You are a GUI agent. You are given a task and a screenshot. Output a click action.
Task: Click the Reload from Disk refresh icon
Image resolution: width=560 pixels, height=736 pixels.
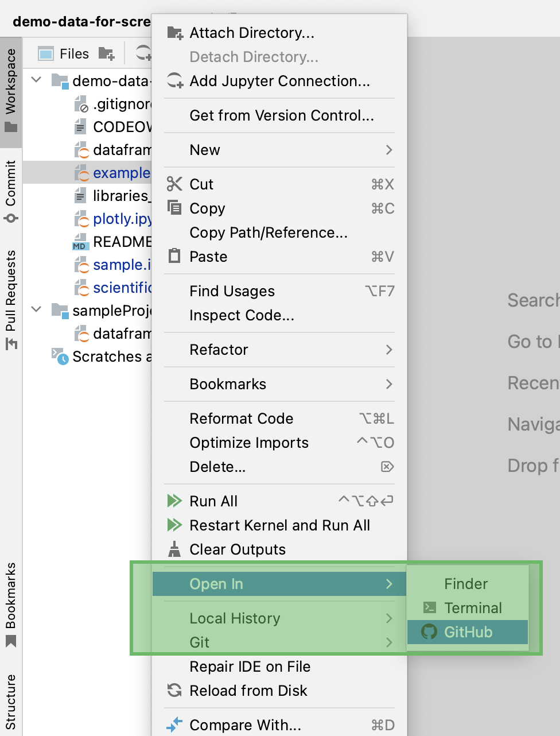click(174, 691)
